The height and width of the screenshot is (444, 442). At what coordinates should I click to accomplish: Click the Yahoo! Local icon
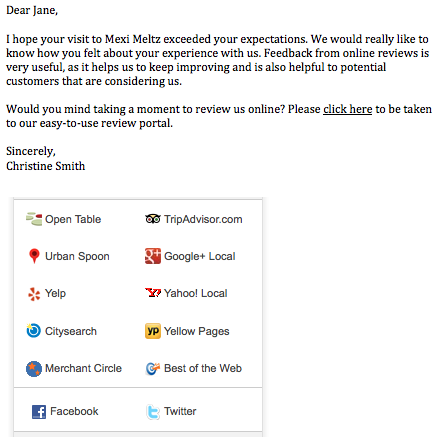(153, 293)
